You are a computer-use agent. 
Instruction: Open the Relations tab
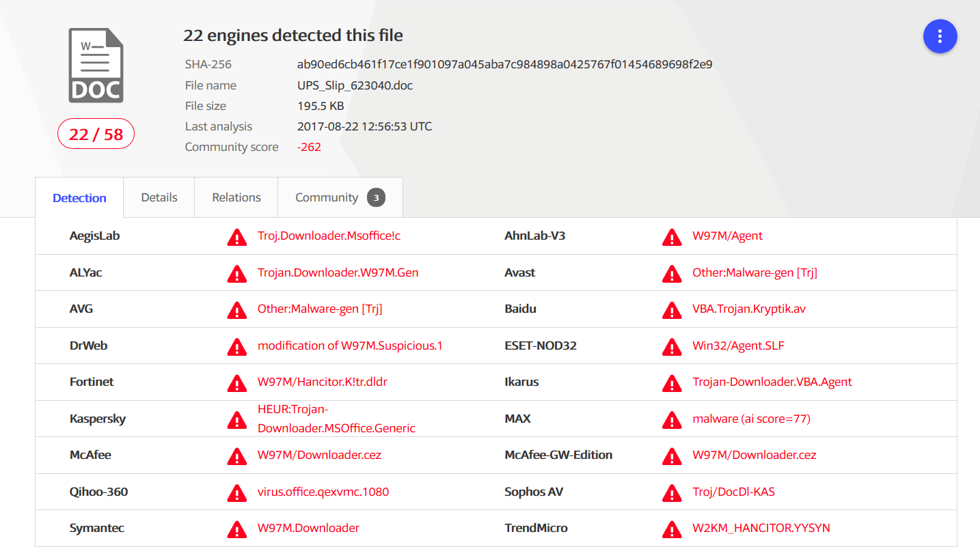pyautogui.click(x=236, y=197)
